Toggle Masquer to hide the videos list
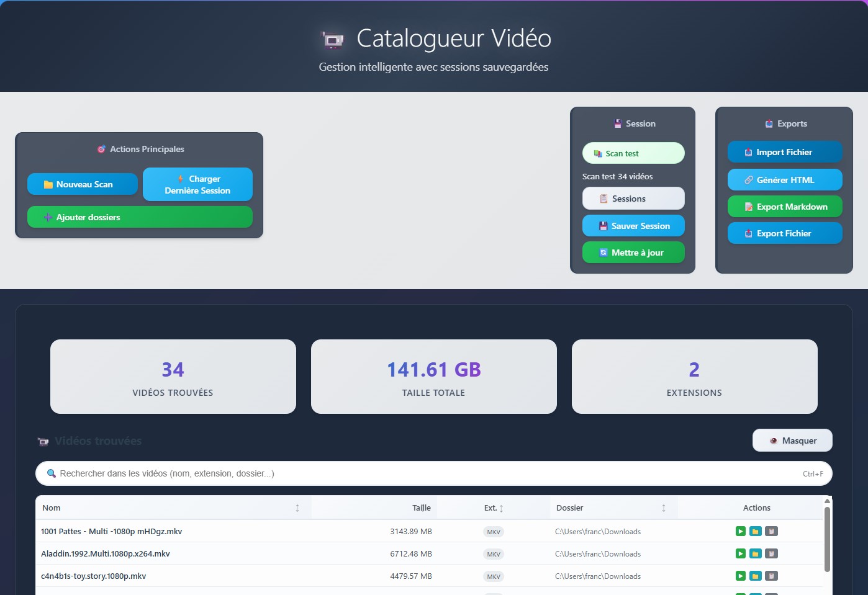Viewport: 868px width, 595px height. (792, 440)
